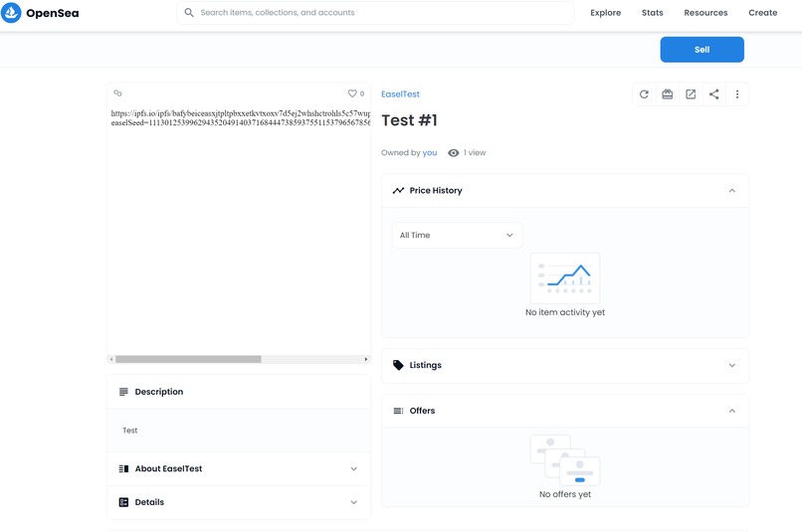The height and width of the screenshot is (532, 802).
Task: Click the ipfs.io URL text in preview
Action: pos(241,113)
